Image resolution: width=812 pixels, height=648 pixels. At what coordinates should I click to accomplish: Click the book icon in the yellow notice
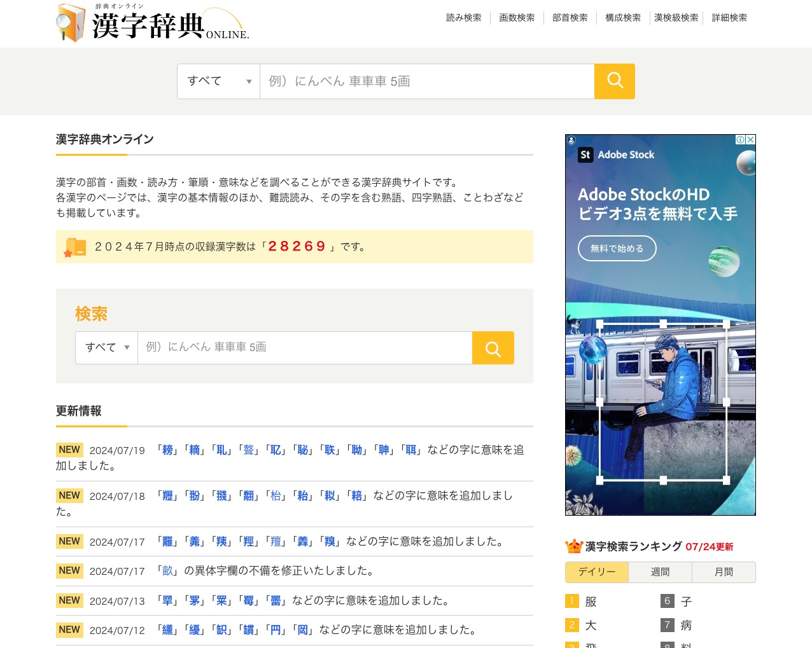coord(75,247)
